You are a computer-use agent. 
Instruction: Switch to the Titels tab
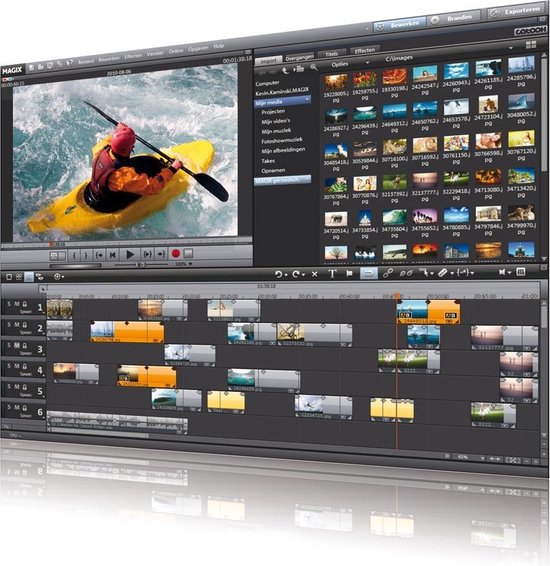tap(332, 54)
